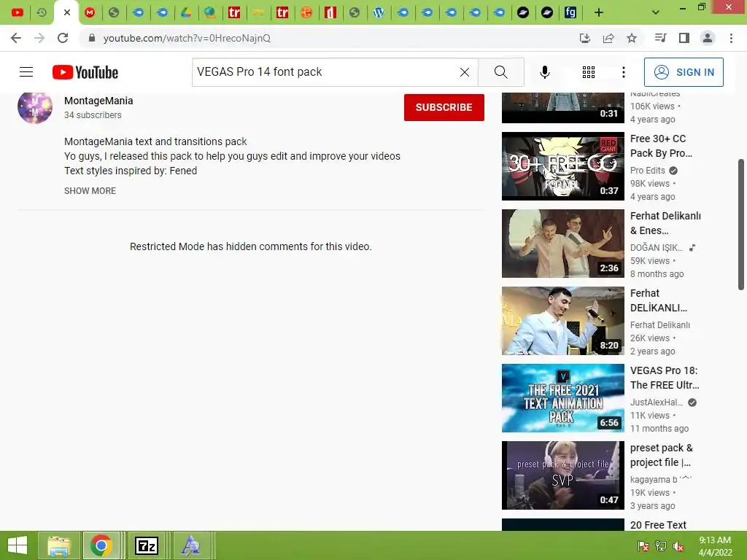Submit search with the magnifier button
747x560 pixels.
click(500, 72)
